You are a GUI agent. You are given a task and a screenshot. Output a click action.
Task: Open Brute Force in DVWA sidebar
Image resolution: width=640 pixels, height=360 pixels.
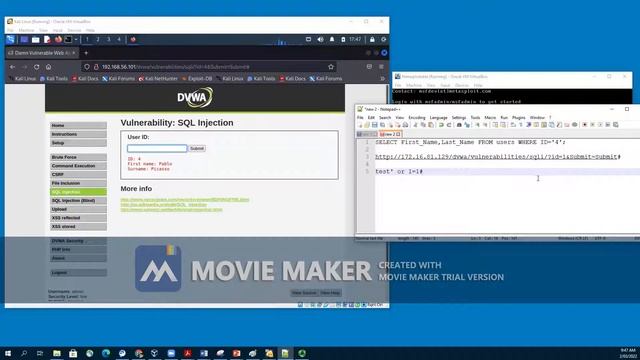point(78,157)
